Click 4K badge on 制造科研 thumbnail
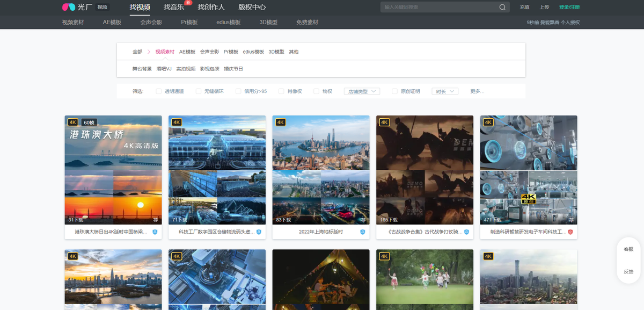Image resolution: width=644 pixels, height=310 pixels. (488, 122)
